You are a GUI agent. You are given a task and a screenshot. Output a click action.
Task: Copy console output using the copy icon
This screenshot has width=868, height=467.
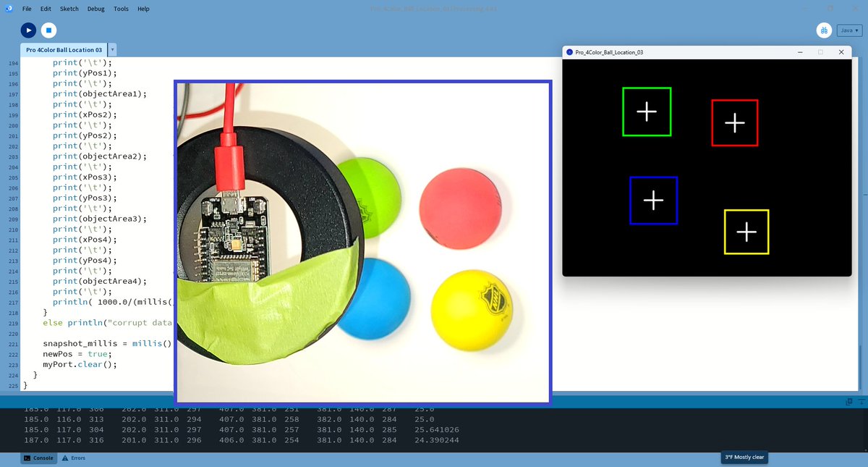click(x=848, y=400)
